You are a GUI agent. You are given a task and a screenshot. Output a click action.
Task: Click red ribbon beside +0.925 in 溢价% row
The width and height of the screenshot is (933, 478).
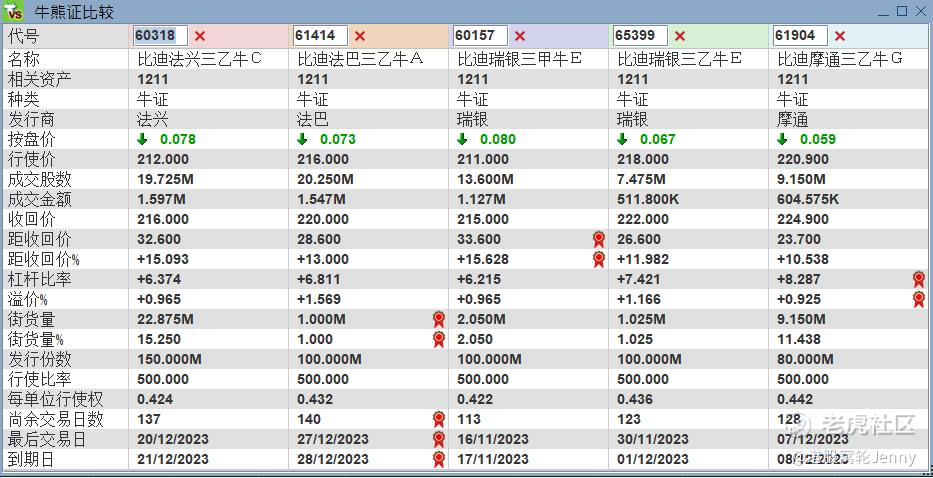tap(919, 299)
